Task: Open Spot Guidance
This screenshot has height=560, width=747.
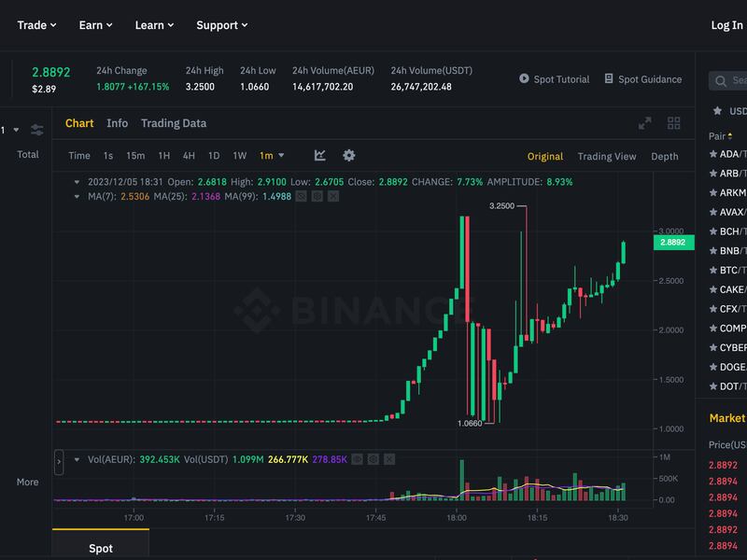Action: click(642, 79)
